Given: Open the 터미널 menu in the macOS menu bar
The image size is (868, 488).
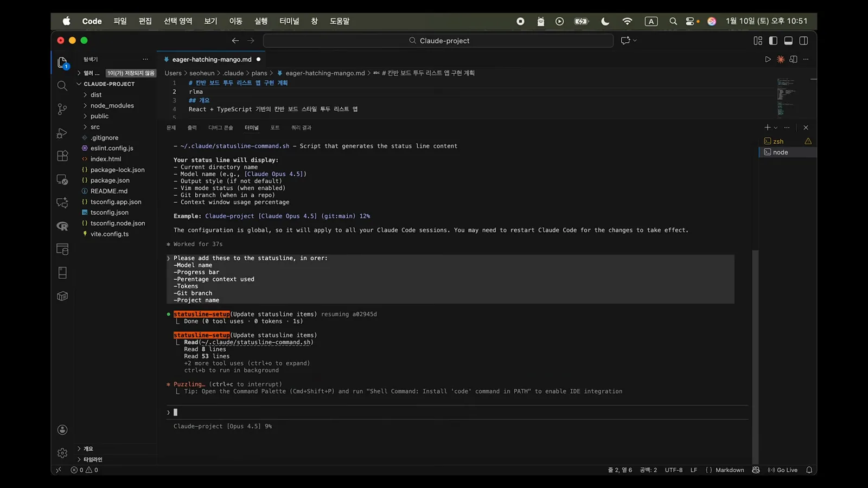Looking at the screenshot, I should (x=289, y=21).
